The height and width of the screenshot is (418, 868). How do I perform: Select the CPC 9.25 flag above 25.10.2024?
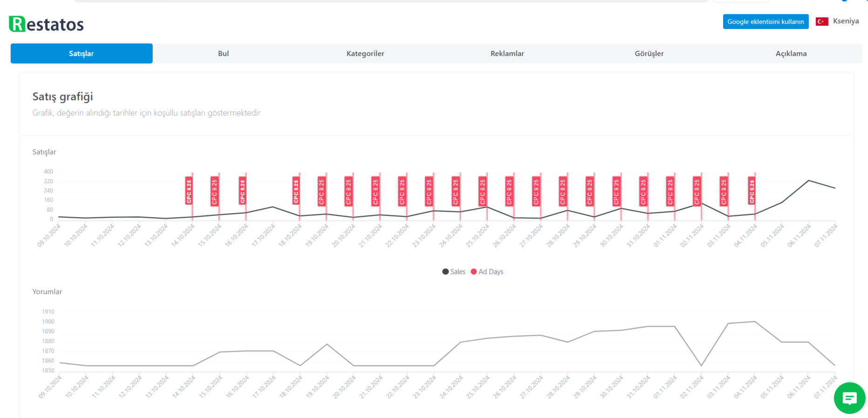(483, 191)
